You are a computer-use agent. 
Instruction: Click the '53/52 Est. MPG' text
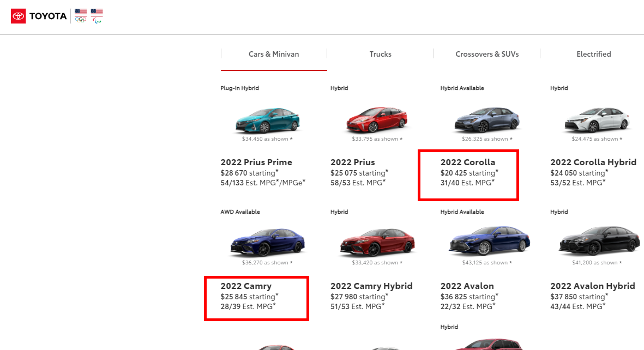(578, 183)
